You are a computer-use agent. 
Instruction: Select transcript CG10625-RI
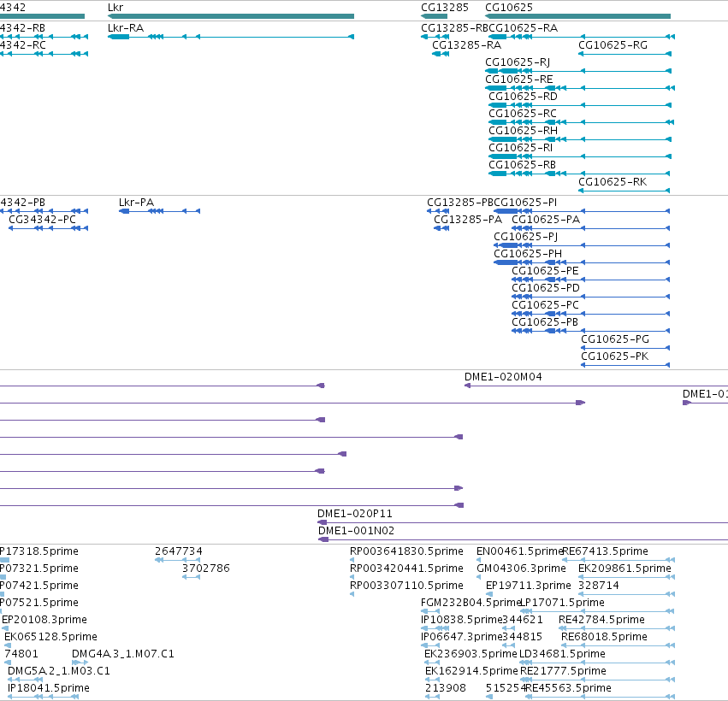(x=580, y=156)
